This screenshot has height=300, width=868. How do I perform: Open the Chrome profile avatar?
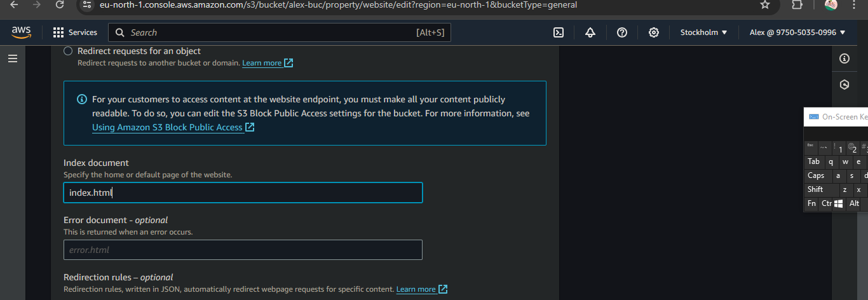tap(831, 5)
